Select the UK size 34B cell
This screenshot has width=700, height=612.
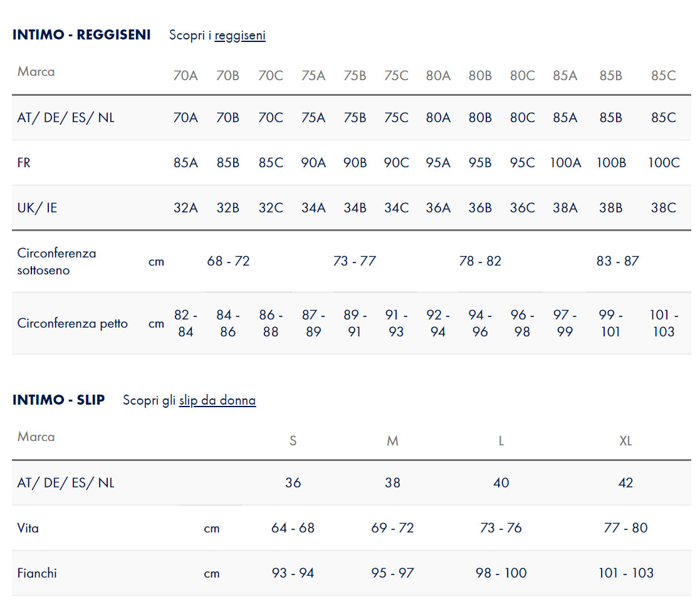click(x=355, y=207)
